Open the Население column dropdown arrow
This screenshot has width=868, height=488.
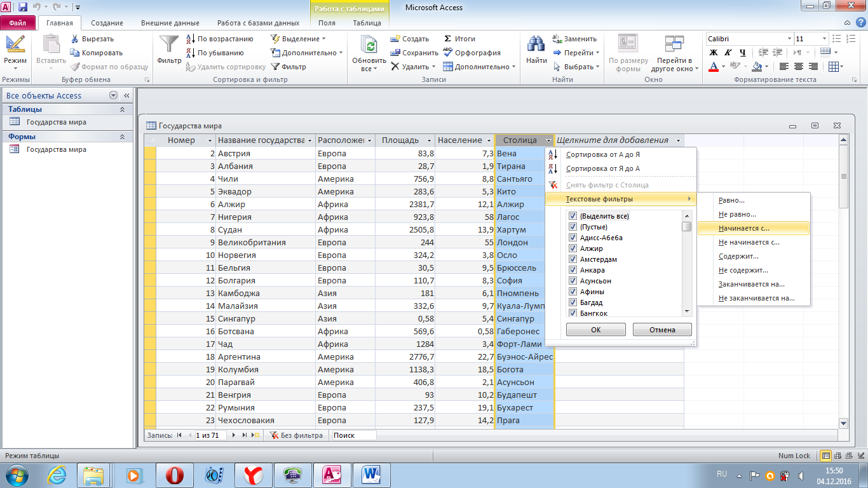[x=489, y=140]
